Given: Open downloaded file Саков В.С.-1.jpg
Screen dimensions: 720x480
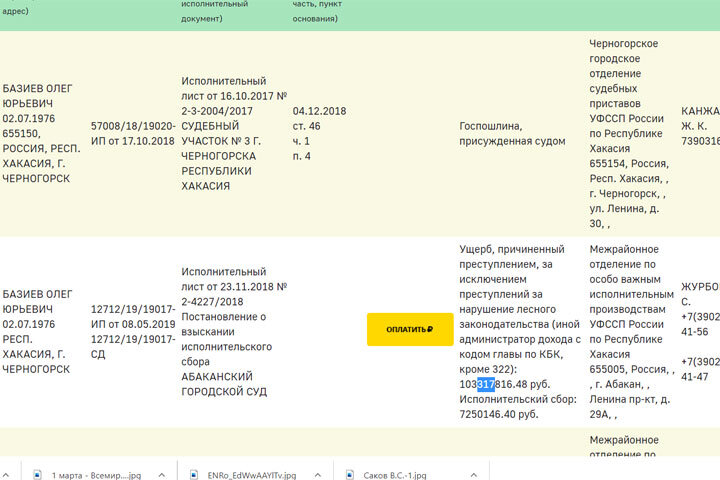Looking at the screenshot, I should click(x=394, y=475).
